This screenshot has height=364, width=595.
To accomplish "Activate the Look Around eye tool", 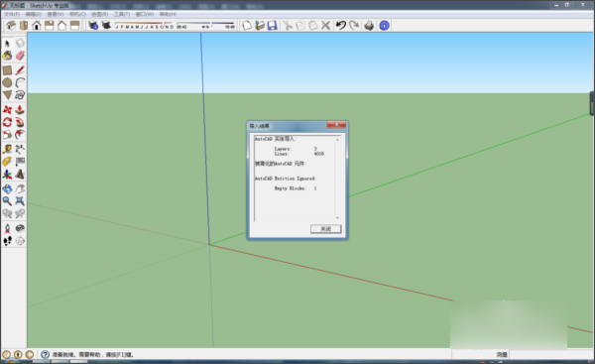I will [x=20, y=228].
